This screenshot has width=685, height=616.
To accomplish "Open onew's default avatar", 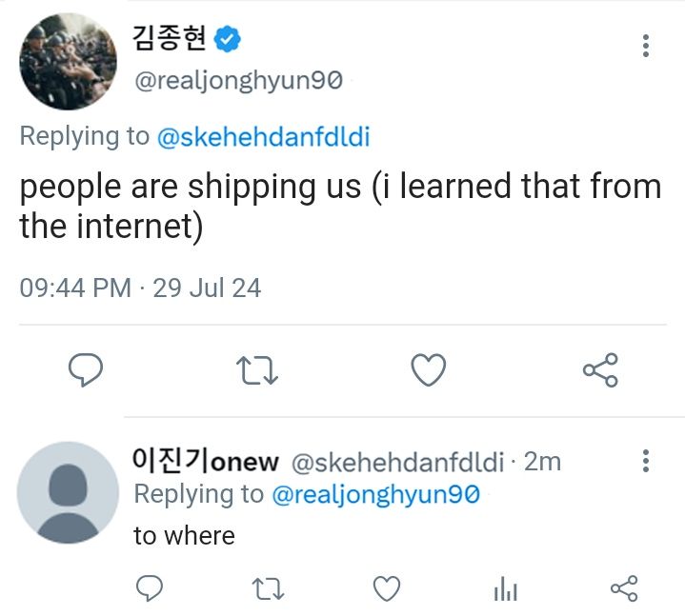I will tap(68, 492).
